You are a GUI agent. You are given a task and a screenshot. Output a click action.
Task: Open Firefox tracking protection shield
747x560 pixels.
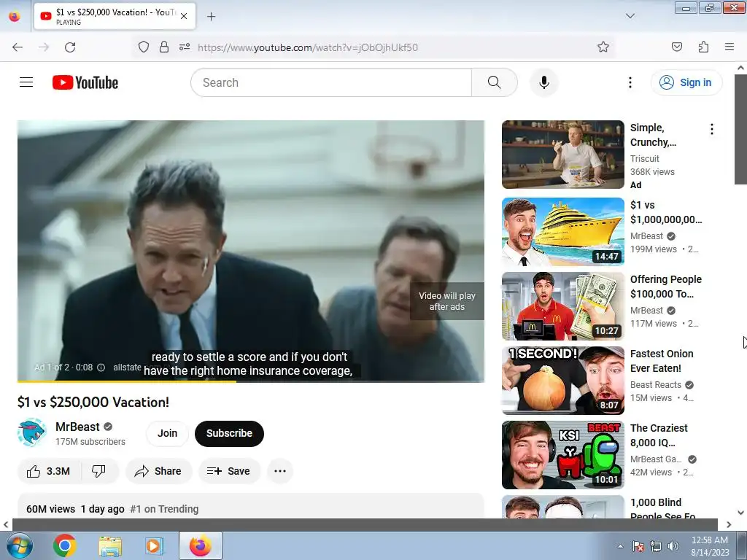click(x=144, y=47)
